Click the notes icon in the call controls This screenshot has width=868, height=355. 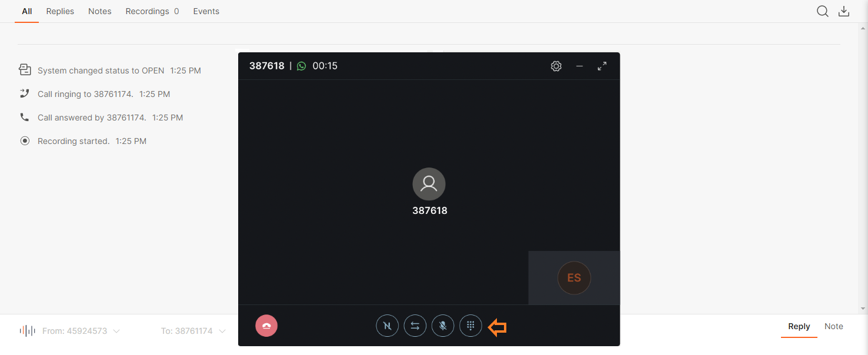(387, 326)
